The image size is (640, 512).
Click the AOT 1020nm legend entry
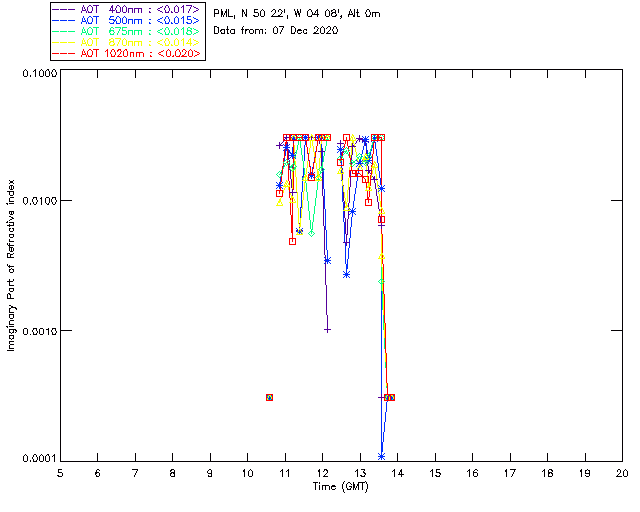(x=127, y=53)
